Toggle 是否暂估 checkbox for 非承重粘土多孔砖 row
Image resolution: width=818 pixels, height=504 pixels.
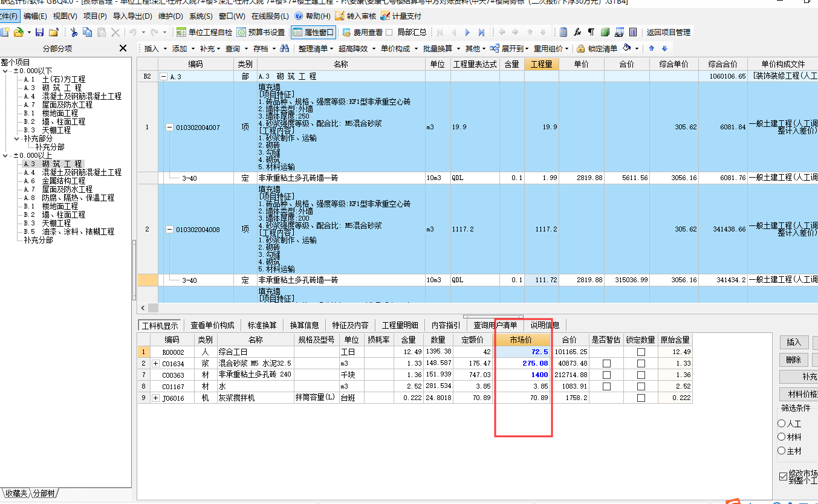click(x=606, y=375)
